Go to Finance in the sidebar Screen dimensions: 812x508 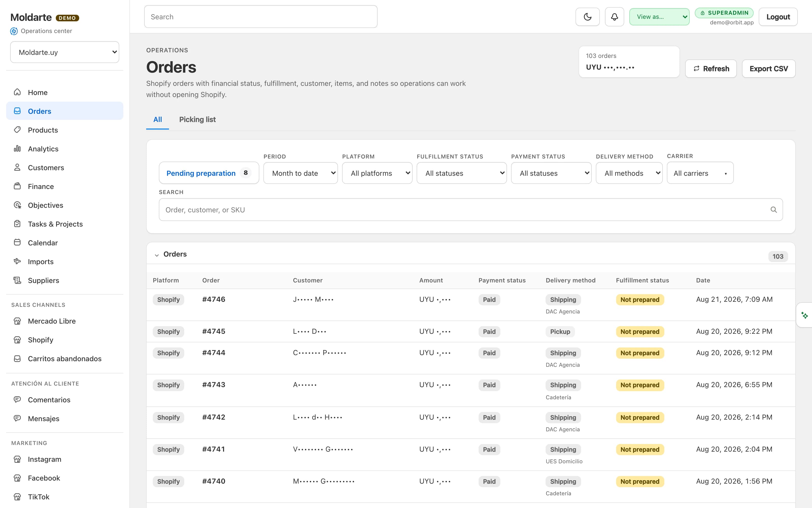65,186
